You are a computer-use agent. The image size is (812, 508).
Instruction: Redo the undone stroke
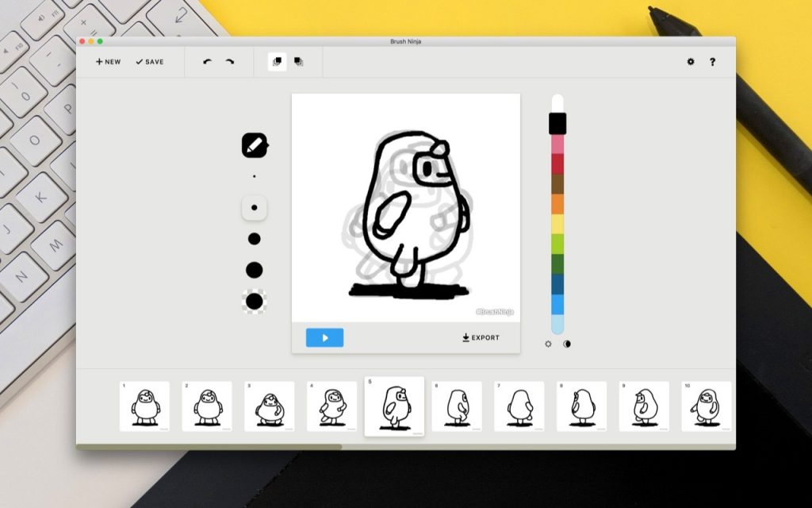[x=230, y=61]
